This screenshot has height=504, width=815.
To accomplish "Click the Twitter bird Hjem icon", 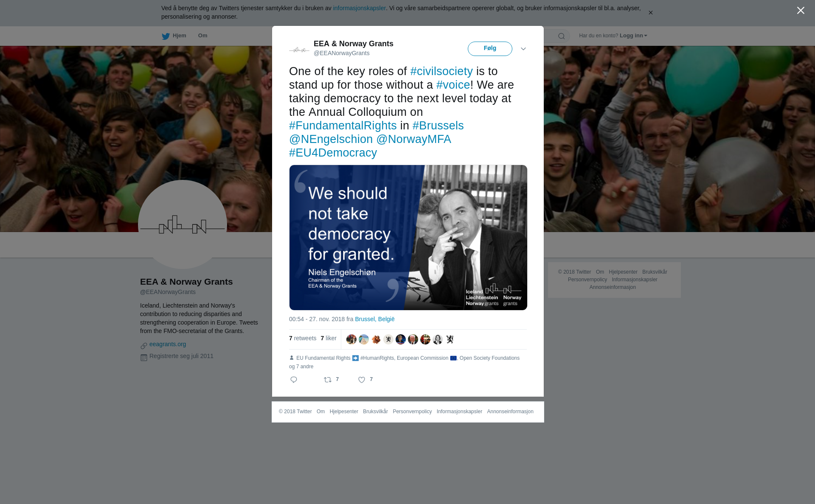I will click(x=166, y=36).
